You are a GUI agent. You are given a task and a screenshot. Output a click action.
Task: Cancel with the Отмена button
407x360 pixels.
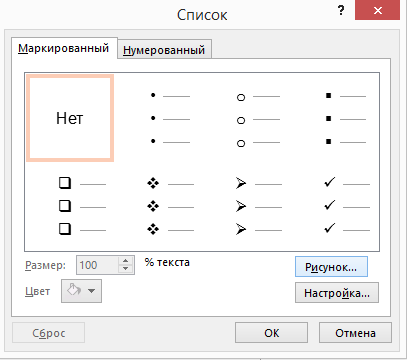coord(355,333)
